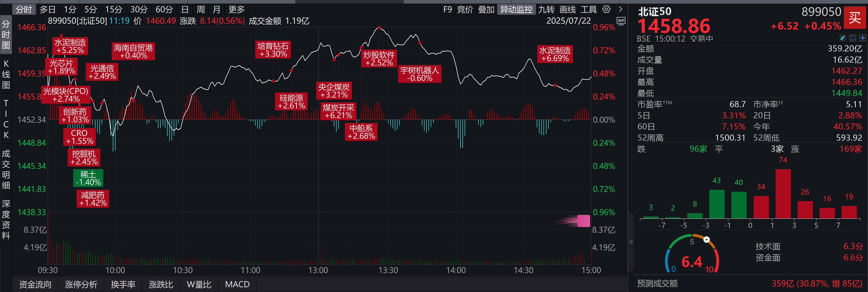This screenshot has width=868, height=292.
Task: Open the 涨停分析 bottom tab
Action: (x=81, y=284)
